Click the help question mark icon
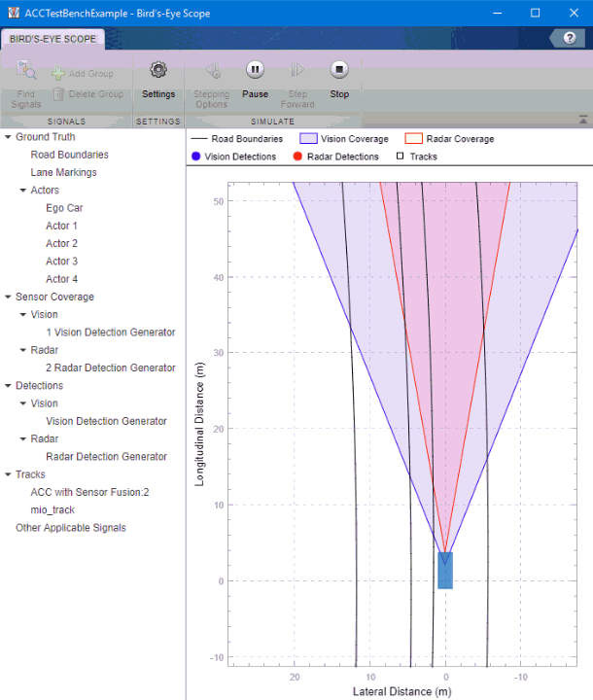The width and height of the screenshot is (593, 700). click(x=570, y=38)
